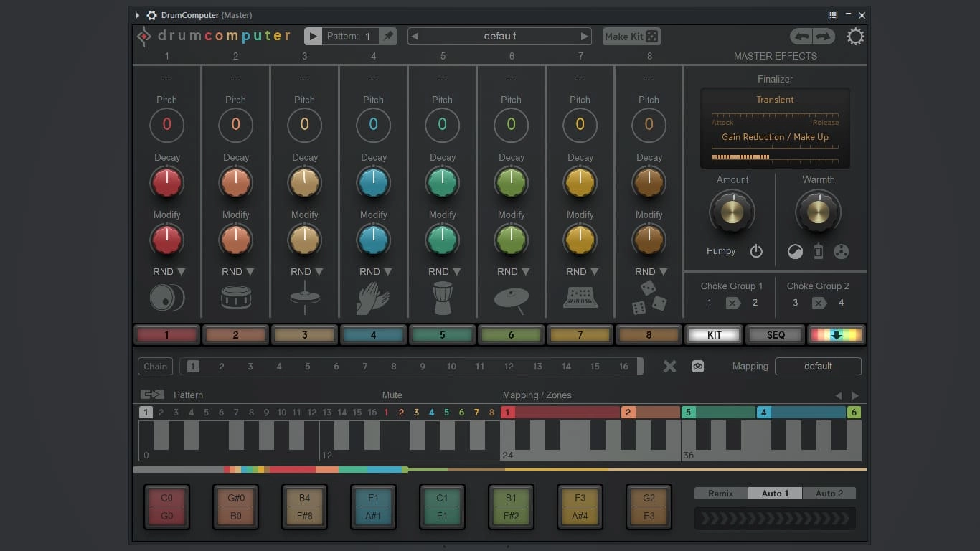The width and height of the screenshot is (980, 551).
Task: Click the drumcomputer logo icon
Action: point(144,36)
